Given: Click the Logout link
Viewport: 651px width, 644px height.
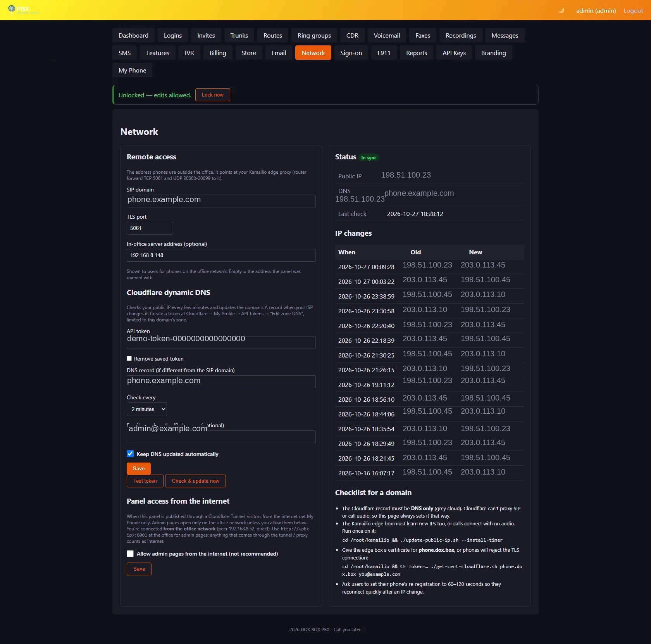Looking at the screenshot, I should (x=633, y=10).
